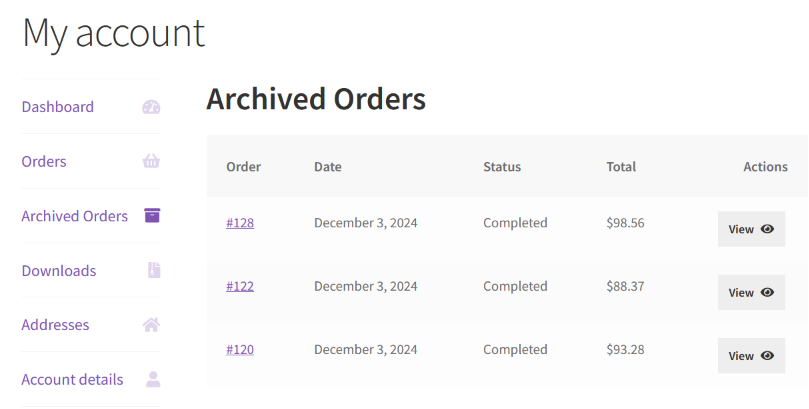Navigate to Addresses page
Screen dimensions: 809x409
pos(55,325)
